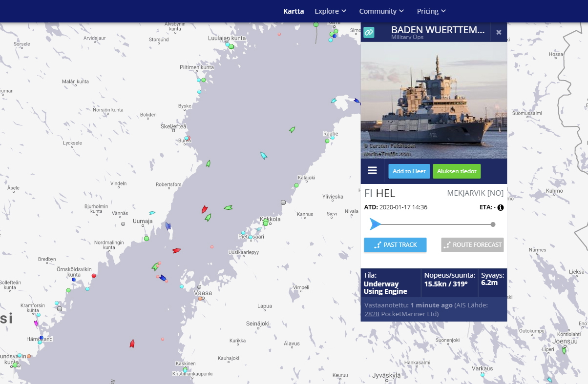Click the green port marker at Luulajan kunta

pos(231,47)
